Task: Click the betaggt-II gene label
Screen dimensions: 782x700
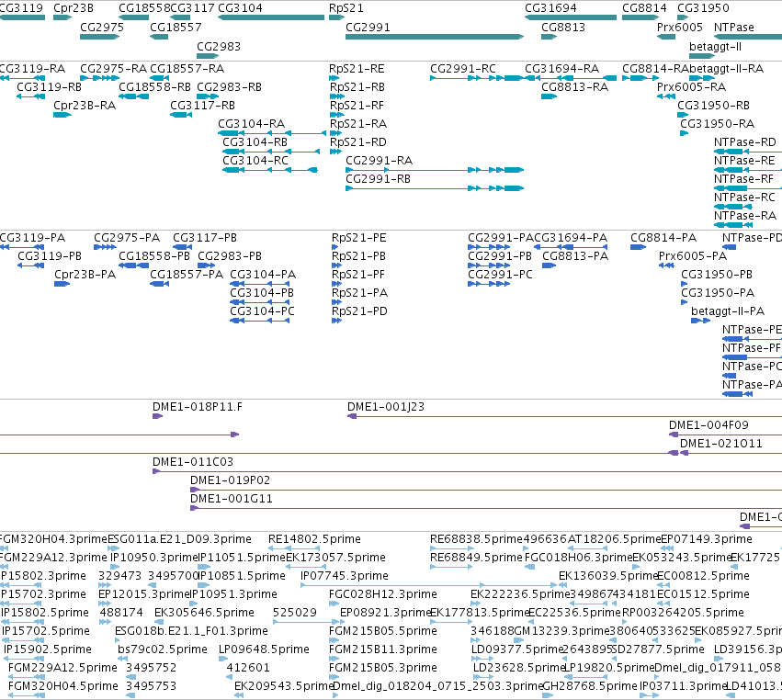Action: 715,46
